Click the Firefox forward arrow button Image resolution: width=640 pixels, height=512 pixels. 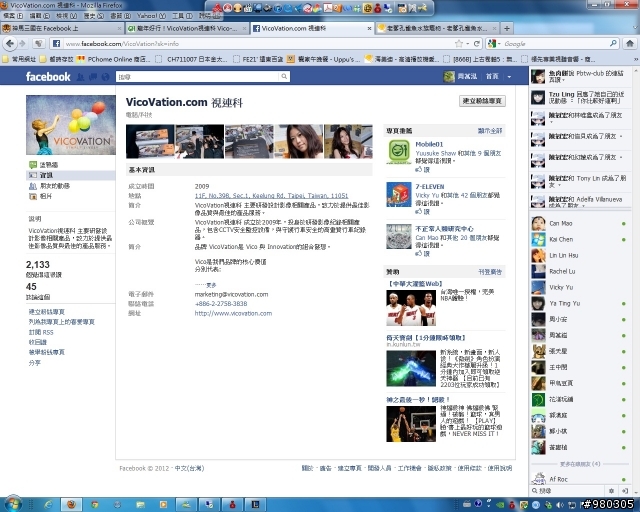point(22,43)
